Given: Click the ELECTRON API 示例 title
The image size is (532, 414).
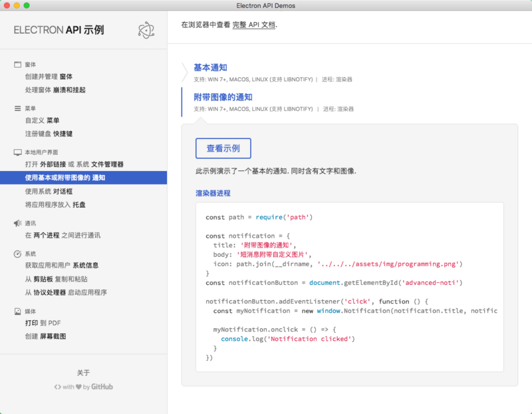Looking at the screenshot, I should 59,30.
